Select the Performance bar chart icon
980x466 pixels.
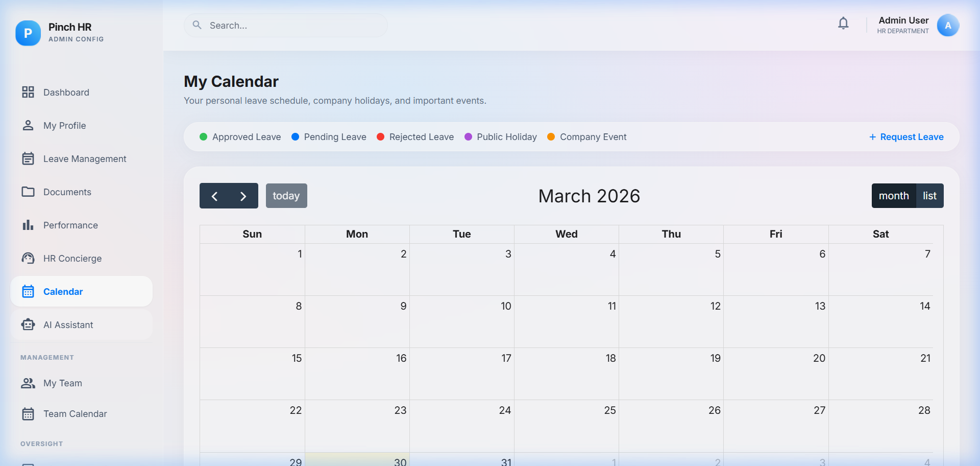coord(28,225)
